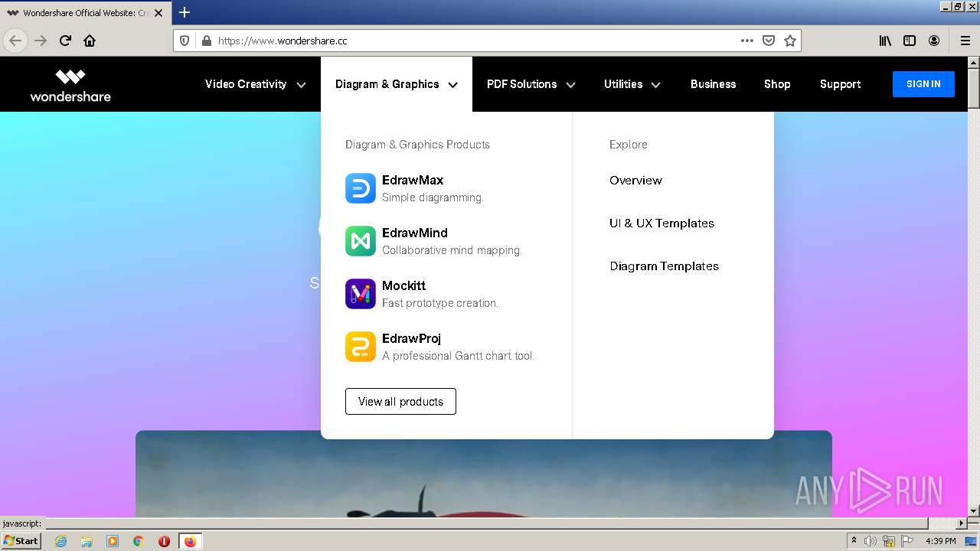Open the EdrawMax product link
The height and width of the screenshot is (551, 980).
(x=413, y=181)
